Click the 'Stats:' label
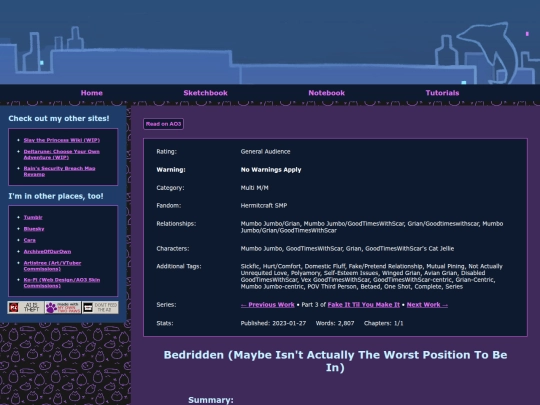The image size is (540, 405). click(x=165, y=323)
